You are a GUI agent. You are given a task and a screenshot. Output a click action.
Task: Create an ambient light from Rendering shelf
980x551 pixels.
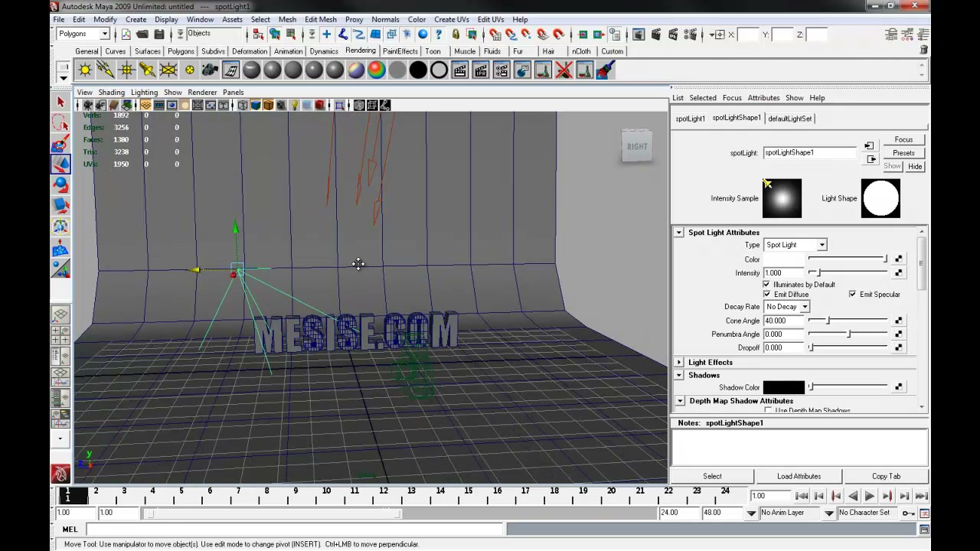(85, 70)
